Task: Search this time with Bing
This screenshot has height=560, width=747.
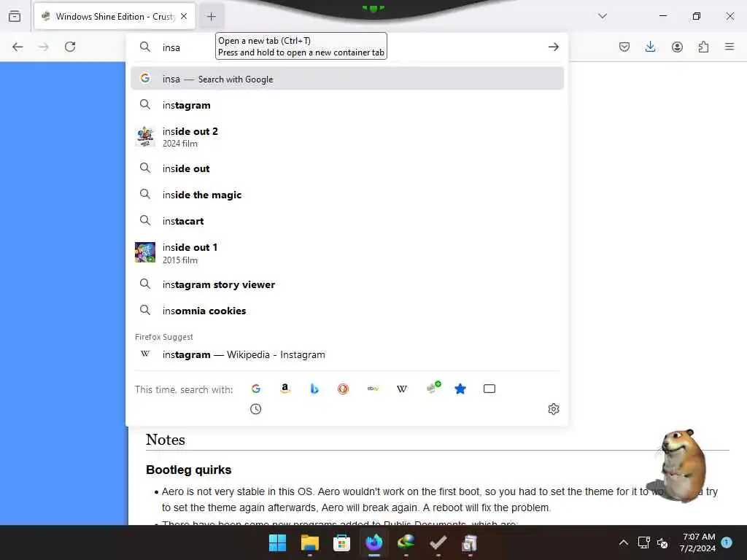Action: pos(314,389)
